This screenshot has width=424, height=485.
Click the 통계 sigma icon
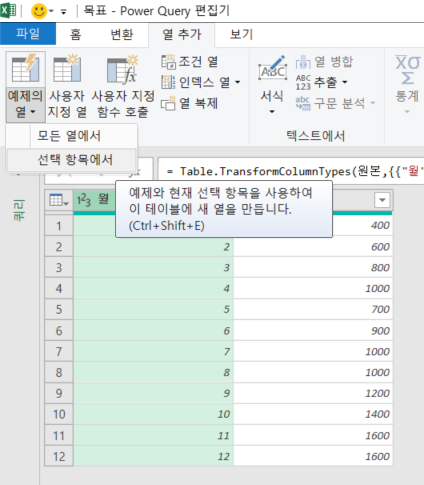click(x=407, y=69)
